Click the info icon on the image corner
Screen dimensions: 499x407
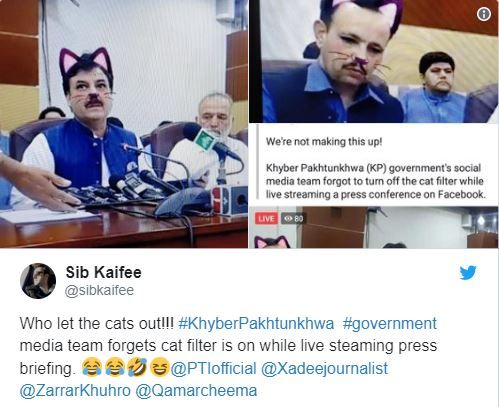tap(484, 14)
